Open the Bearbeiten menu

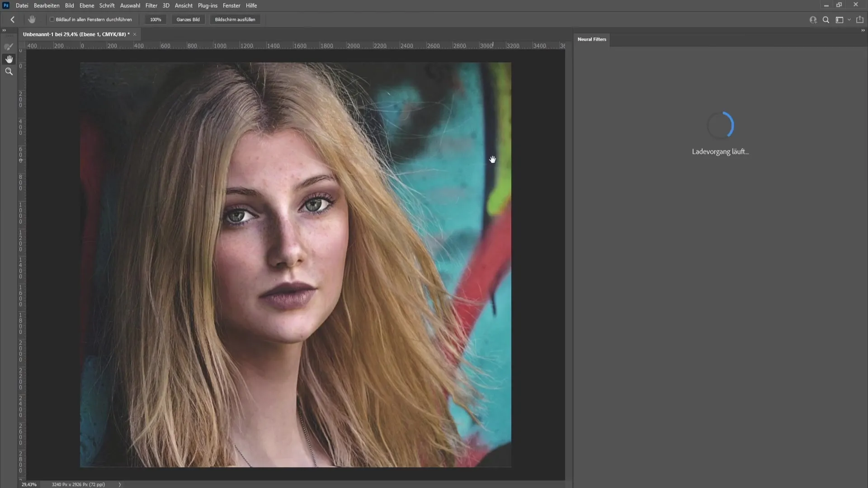pos(47,5)
